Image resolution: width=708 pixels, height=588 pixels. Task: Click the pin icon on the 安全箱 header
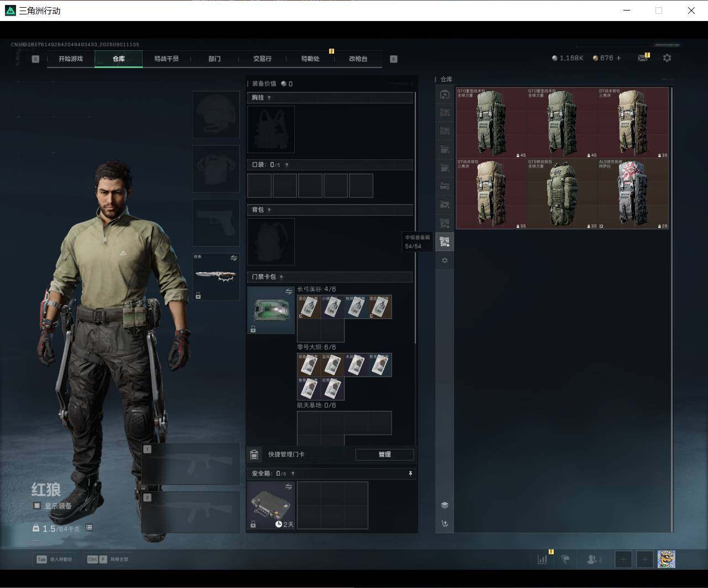pyautogui.click(x=410, y=473)
